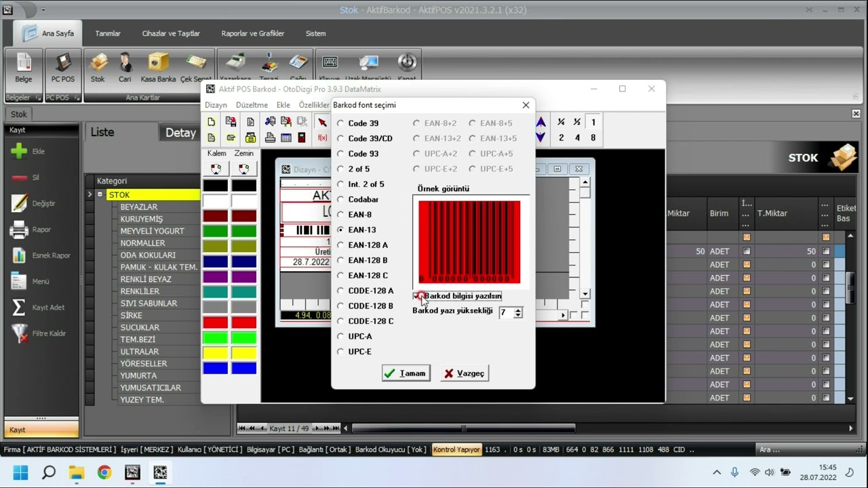Open Chrome from the taskbar

pos(104,472)
